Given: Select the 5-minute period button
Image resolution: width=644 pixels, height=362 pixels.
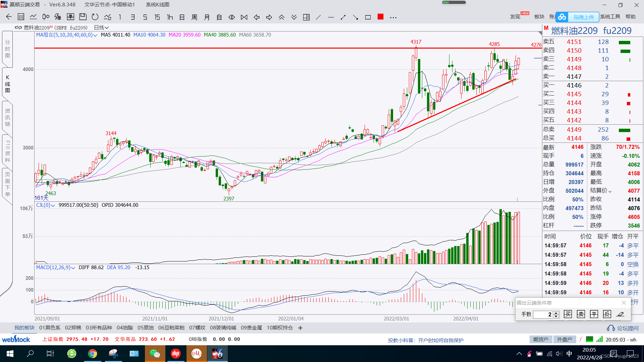Looking at the screenshot, I should tap(145, 17).
